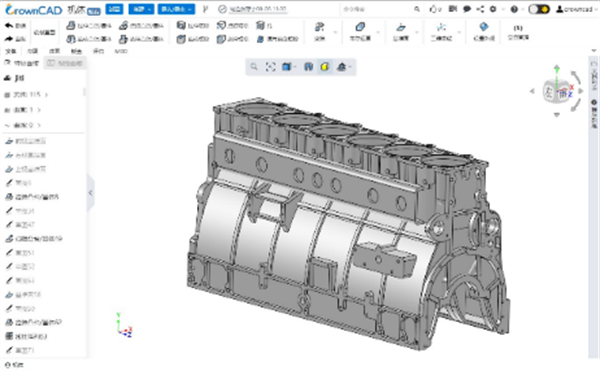The height and width of the screenshot is (371, 600).
Task: Click the status item in the bottom-left corner
Action: click(x=14, y=365)
